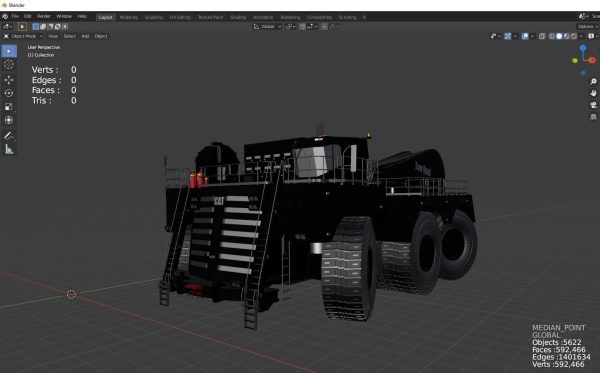
Task: Open the 3D viewport editor type menu
Action: tap(8, 26)
